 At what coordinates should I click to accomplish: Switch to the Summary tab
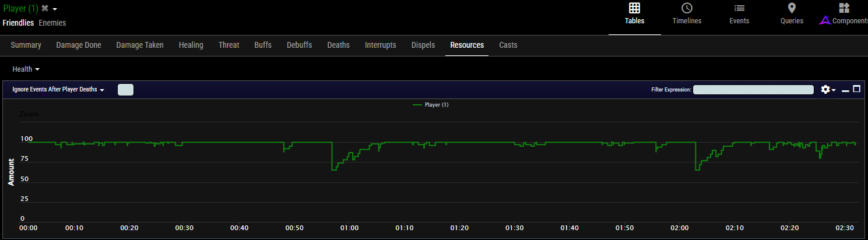point(26,45)
